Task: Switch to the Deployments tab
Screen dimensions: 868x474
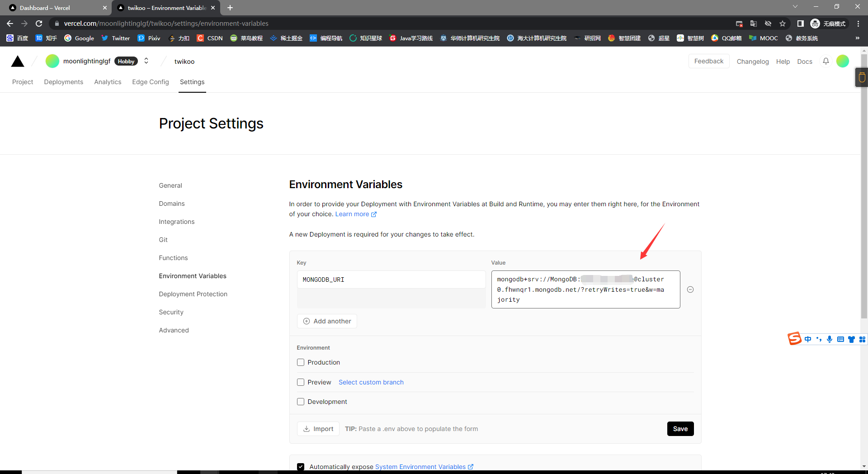Action: point(63,82)
